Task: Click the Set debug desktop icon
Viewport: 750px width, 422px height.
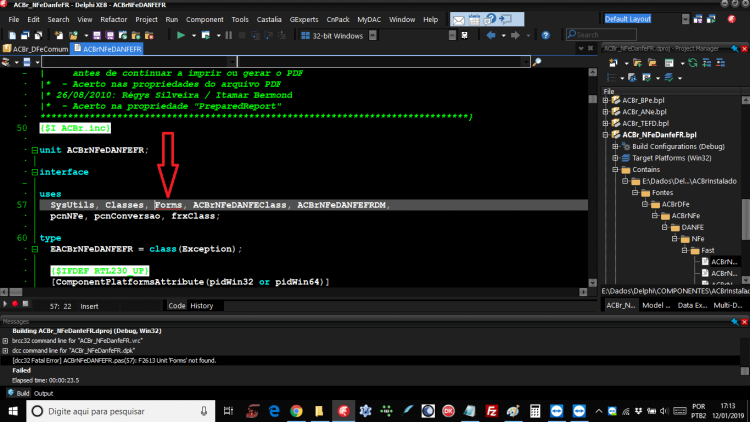Action: coord(711,19)
